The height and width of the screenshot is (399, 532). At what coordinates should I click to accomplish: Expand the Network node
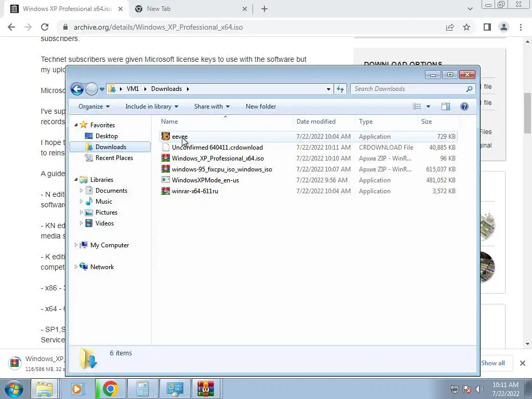tap(76, 267)
